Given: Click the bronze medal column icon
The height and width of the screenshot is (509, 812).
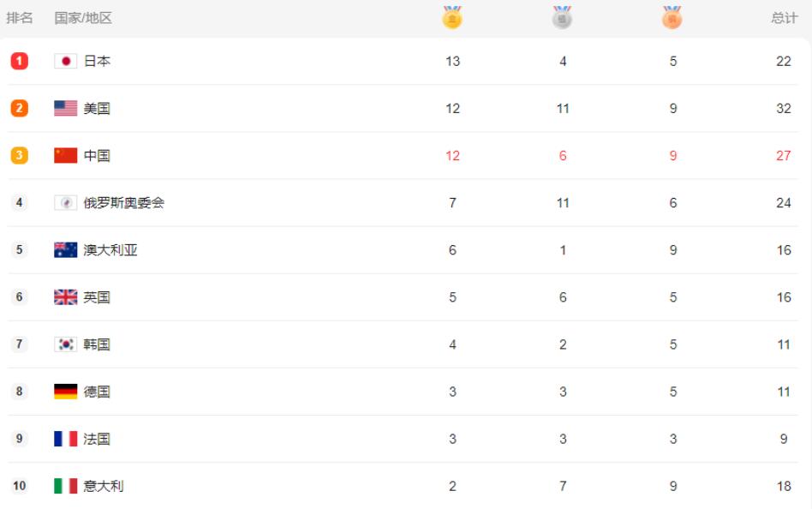Looking at the screenshot, I should click(672, 17).
